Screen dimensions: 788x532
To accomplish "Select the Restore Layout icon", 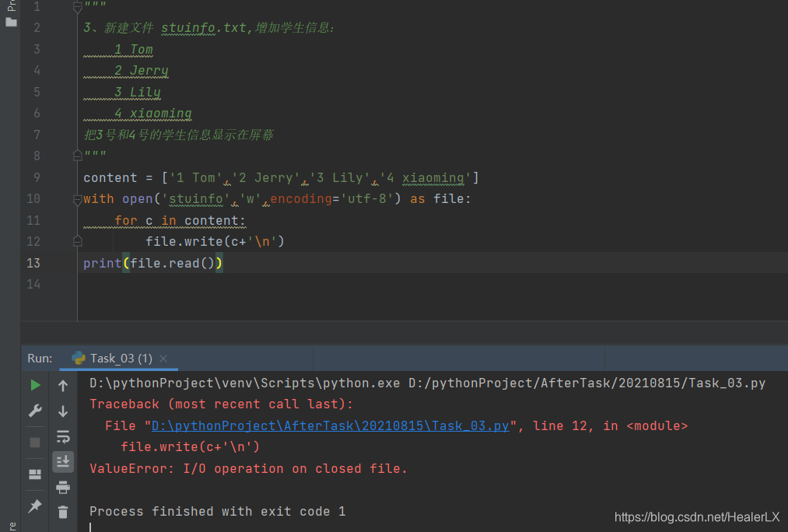I will (x=34, y=473).
